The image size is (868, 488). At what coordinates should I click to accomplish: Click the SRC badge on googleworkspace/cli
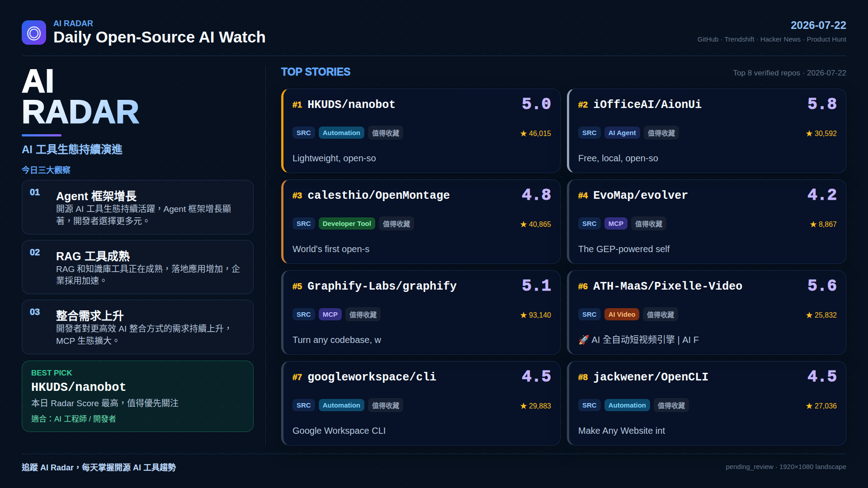[x=303, y=405]
